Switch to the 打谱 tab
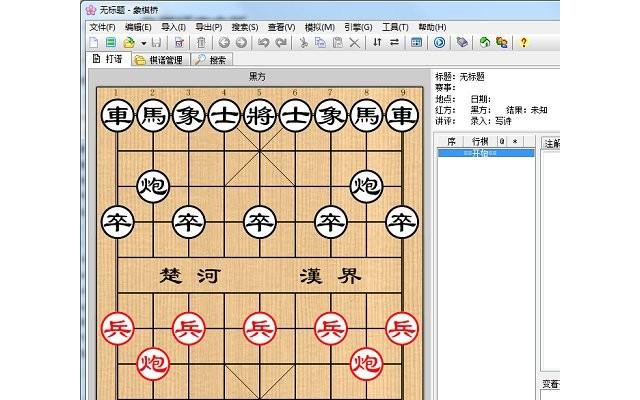 108,59
